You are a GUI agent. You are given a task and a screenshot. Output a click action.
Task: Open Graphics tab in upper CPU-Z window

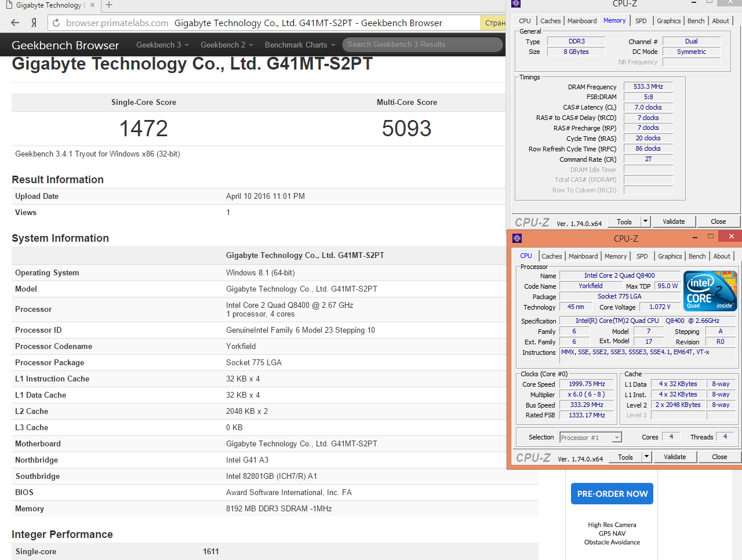668,21
